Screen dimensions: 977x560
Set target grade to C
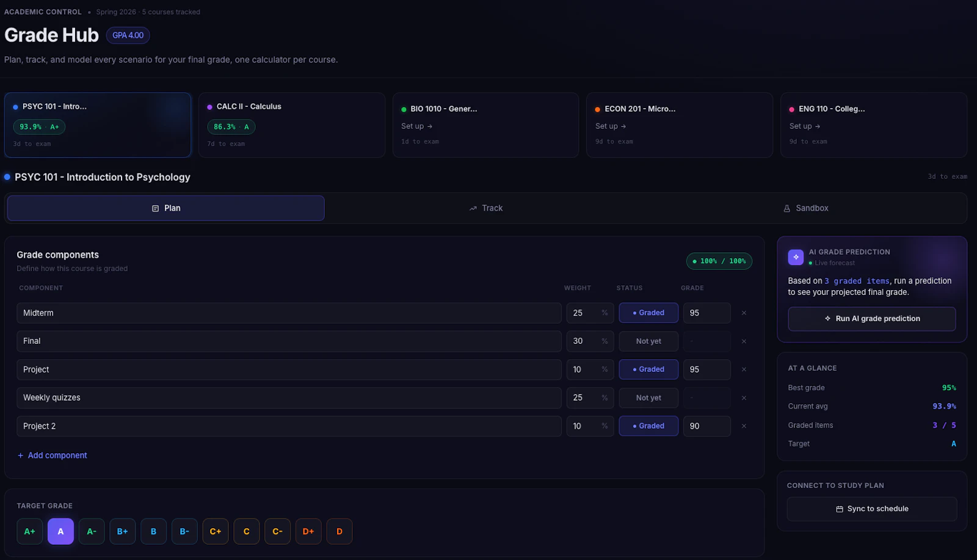click(247, 531)
